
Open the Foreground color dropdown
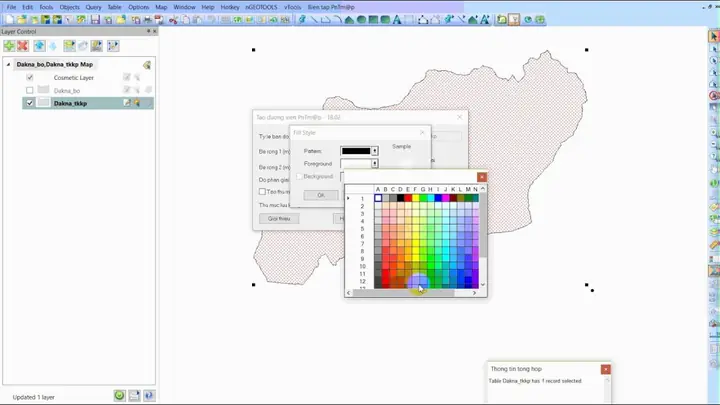click(375, 163)
